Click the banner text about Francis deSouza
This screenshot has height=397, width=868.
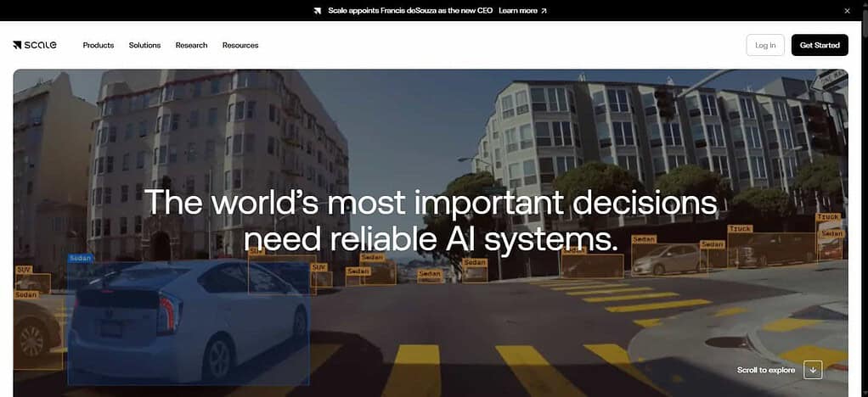coord(410,10)
